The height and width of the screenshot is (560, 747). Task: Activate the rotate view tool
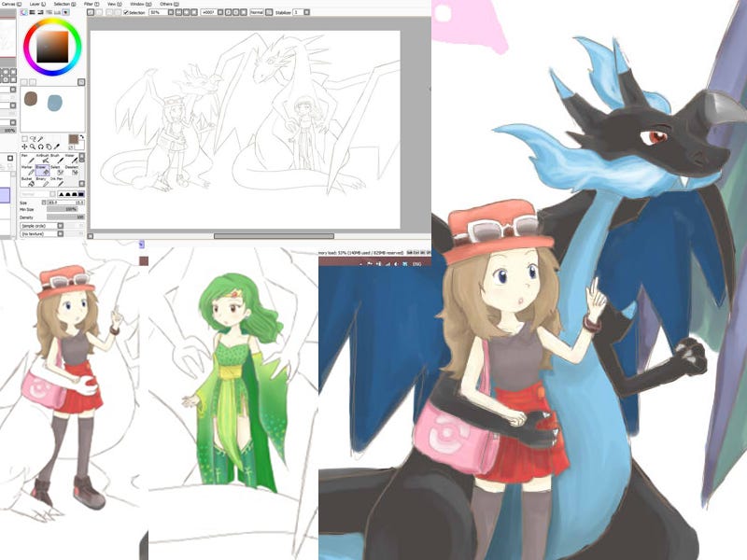[40, 147]
